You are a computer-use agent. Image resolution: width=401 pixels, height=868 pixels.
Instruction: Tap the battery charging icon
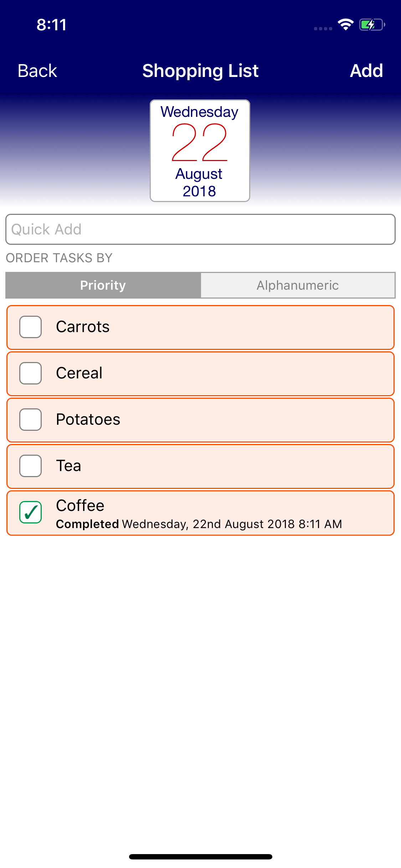372,25
